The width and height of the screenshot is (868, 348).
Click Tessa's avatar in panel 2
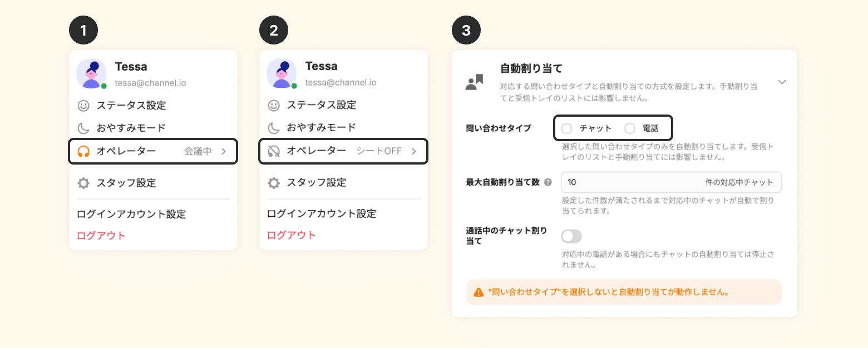(281, 73)
